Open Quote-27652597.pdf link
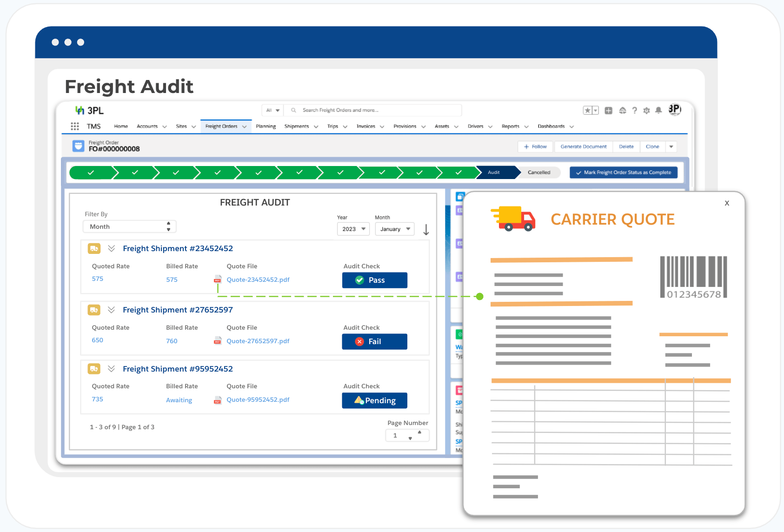The width and height of the screenshot is (784, 532). [258, 341]
